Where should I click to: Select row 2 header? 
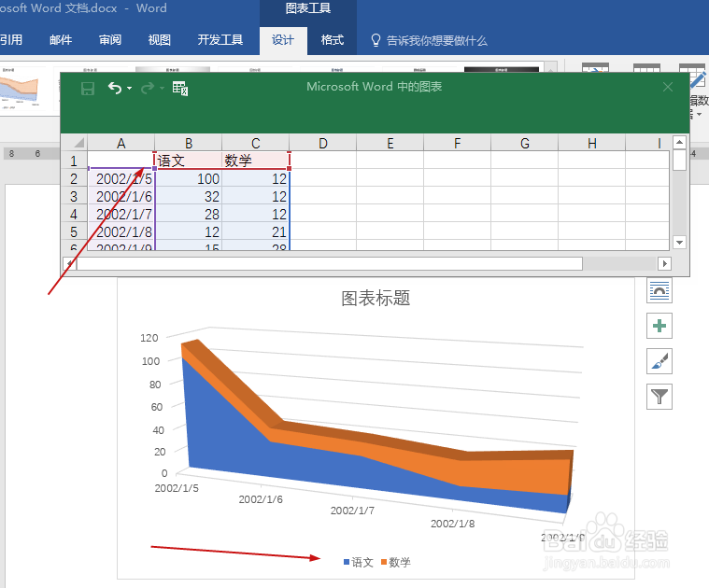(74, 178)
